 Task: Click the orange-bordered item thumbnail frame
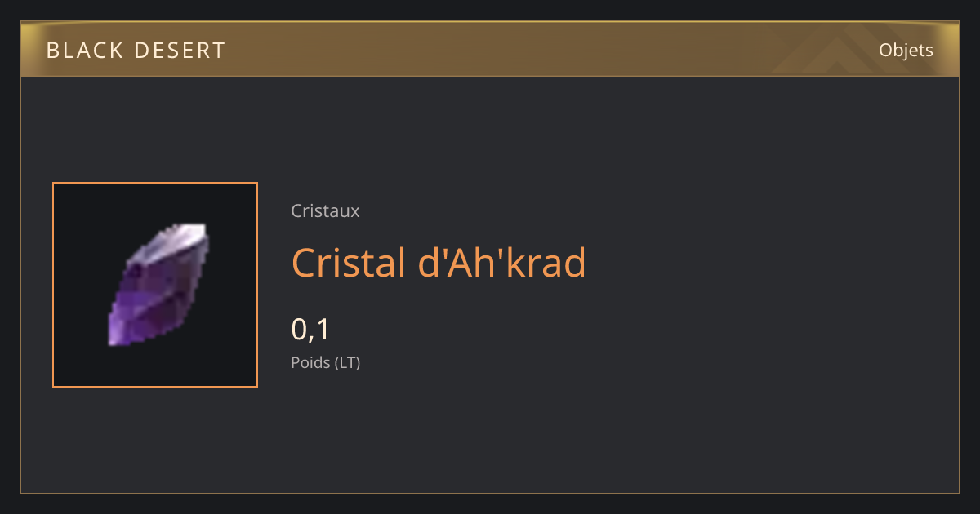[155, 285]
